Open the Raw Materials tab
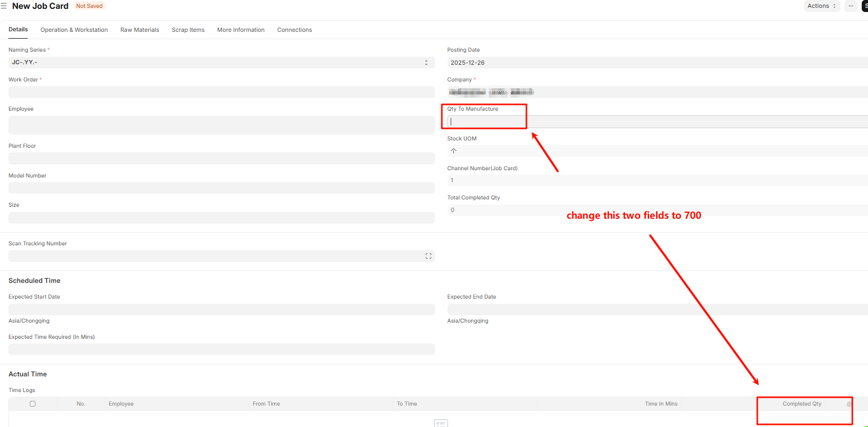This screenshot has width=868, height=427. [139, 30]
